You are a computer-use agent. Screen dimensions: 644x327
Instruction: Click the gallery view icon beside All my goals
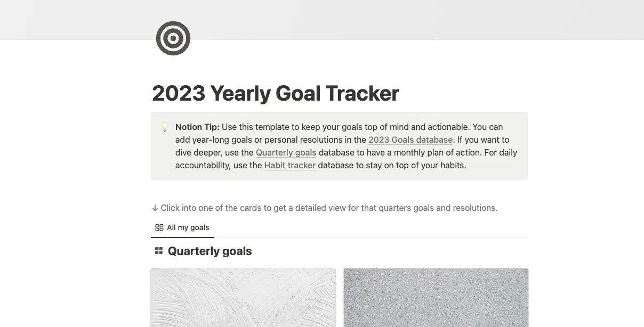point(158,227)
